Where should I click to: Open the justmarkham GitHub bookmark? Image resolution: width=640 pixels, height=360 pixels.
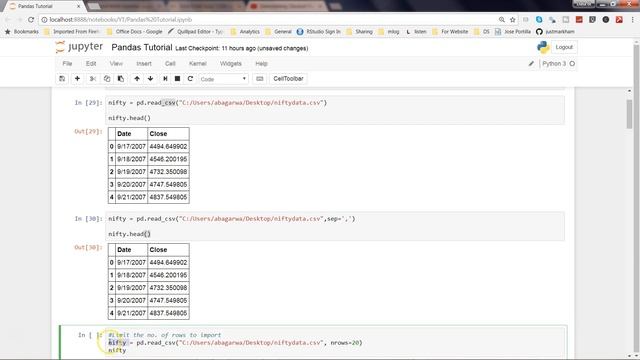click(x=555, y=31)
